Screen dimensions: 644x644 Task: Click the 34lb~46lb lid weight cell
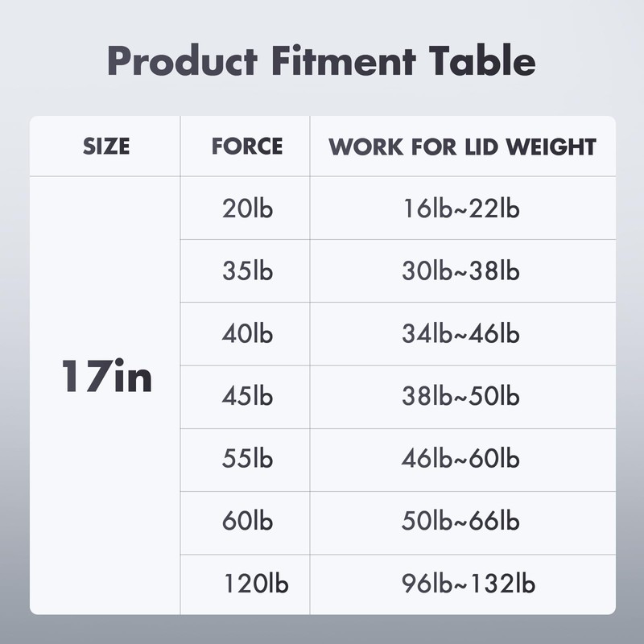460,334
